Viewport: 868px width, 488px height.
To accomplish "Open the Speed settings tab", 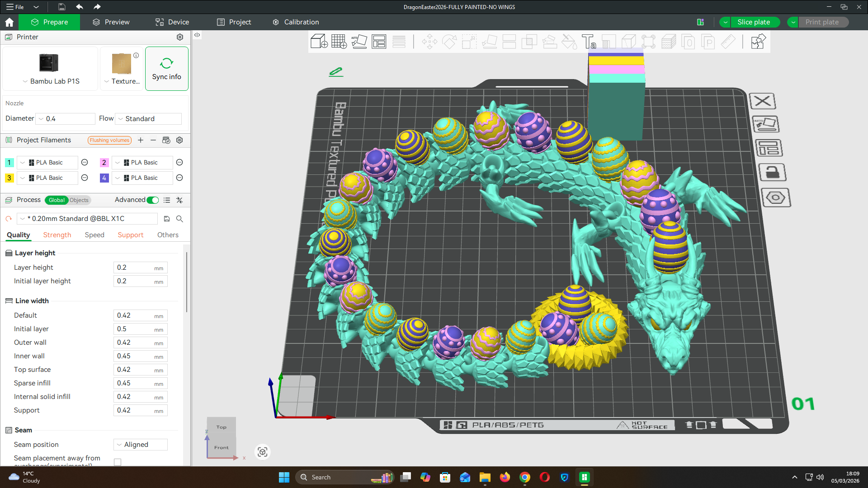I will pyautogui.click(x=94, y=235).
